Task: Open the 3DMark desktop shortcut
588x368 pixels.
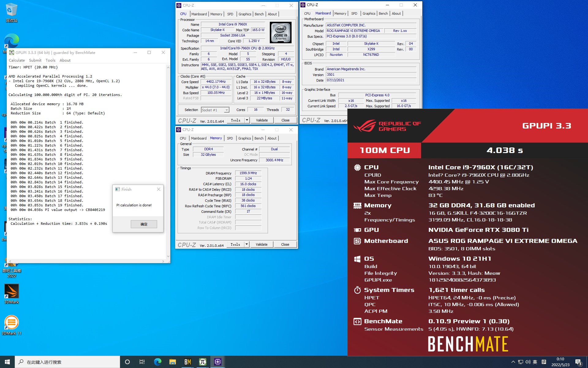Action: click(x=12, y=294)
